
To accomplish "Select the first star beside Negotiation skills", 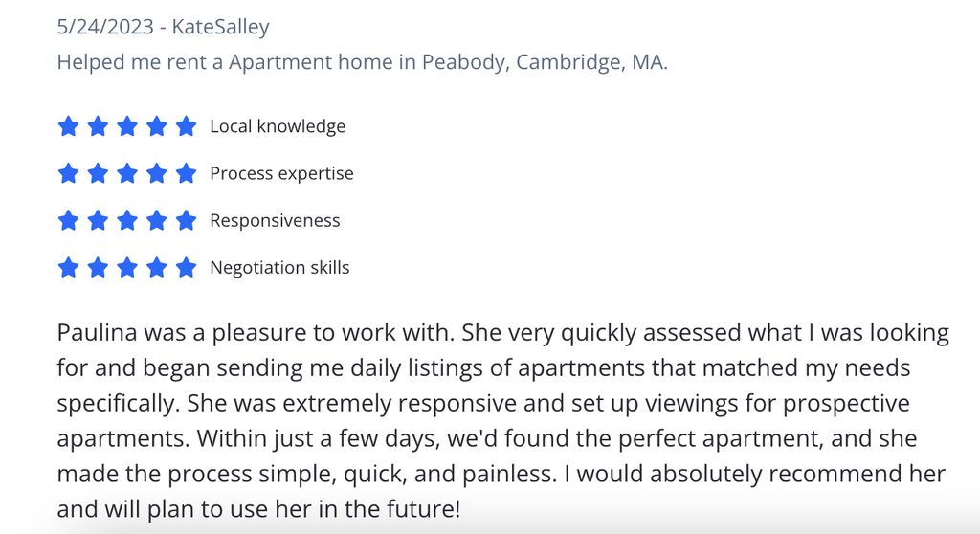I will (x=68, y=268).
